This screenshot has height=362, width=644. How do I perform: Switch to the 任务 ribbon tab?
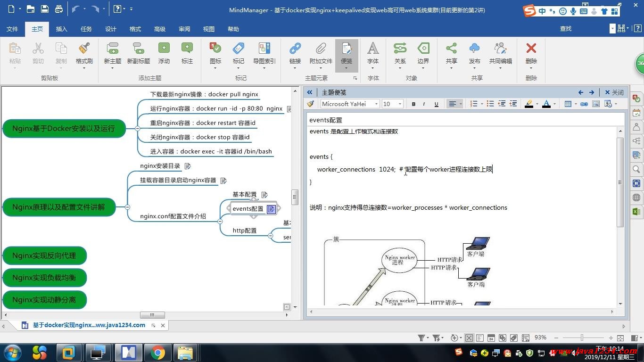pyautogui.click(x=86, y=29)
